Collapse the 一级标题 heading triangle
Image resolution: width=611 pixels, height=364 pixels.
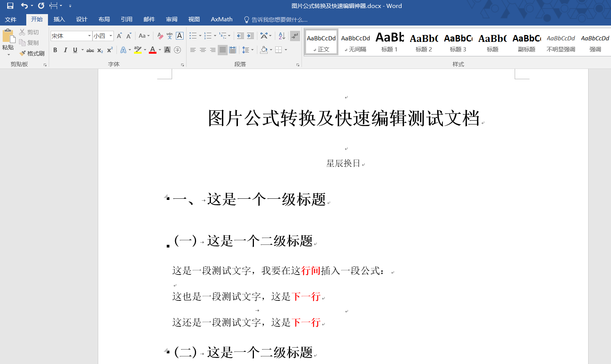point(166,197)
